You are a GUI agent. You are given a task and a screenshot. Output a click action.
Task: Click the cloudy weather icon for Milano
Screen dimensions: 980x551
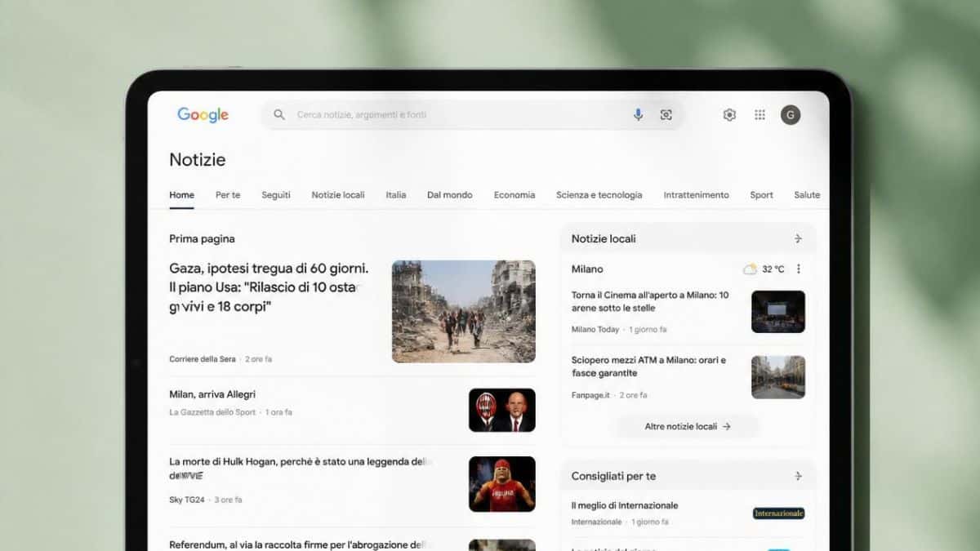(750, 269)
